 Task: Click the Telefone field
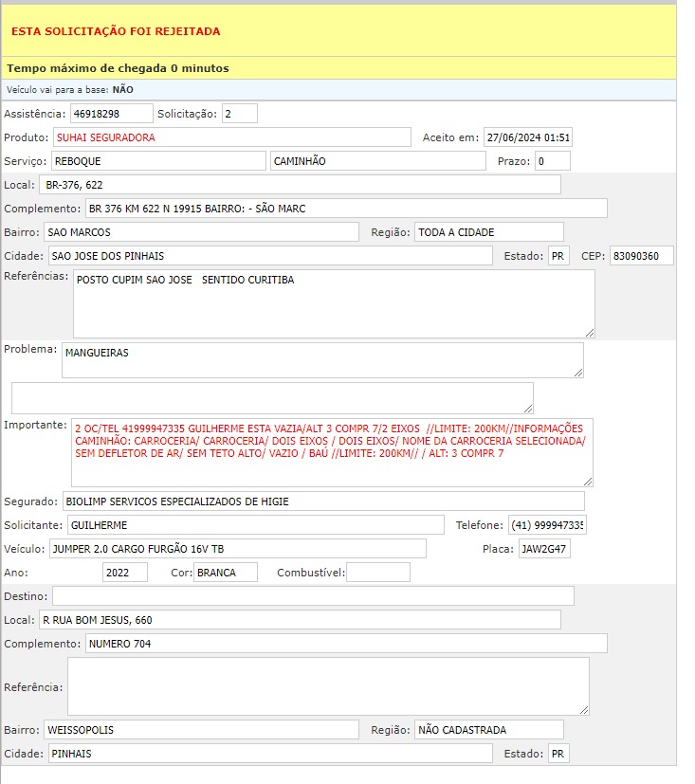tap(547, 525)
